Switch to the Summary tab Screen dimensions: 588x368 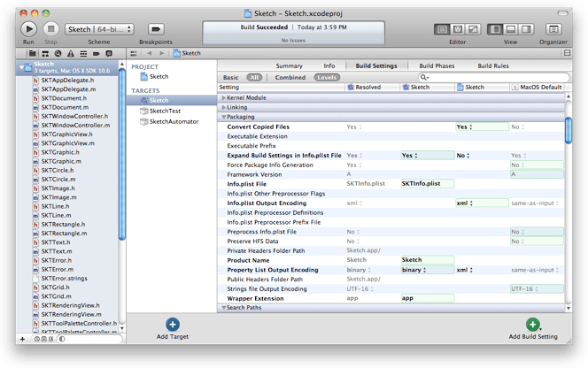coord(289,66)
